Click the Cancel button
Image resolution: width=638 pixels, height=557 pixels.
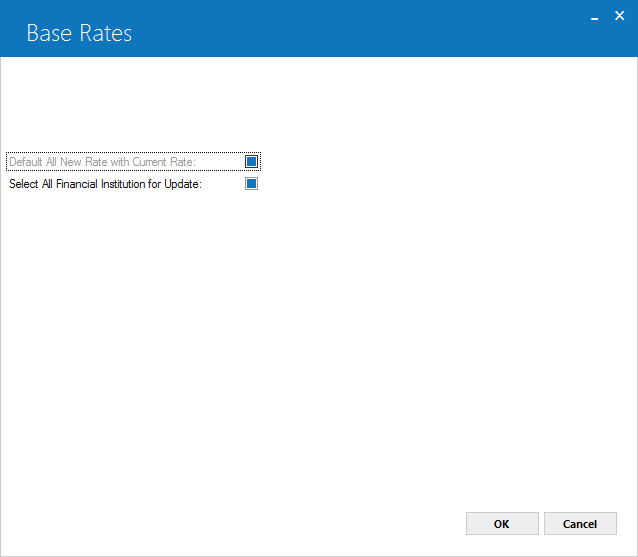(580, 524)
